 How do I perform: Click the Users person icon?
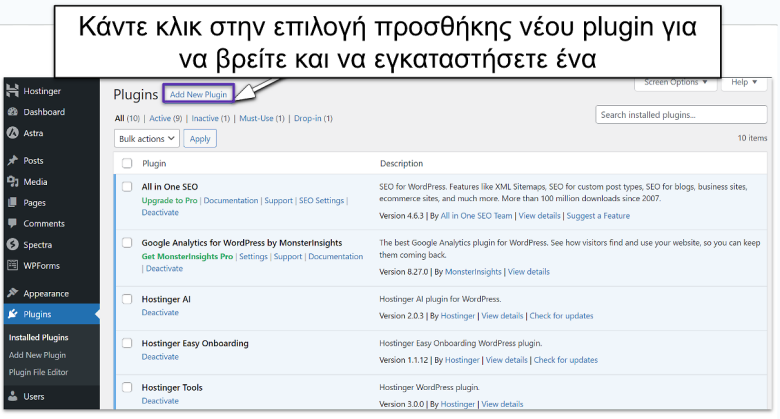[x=12, y=396]
